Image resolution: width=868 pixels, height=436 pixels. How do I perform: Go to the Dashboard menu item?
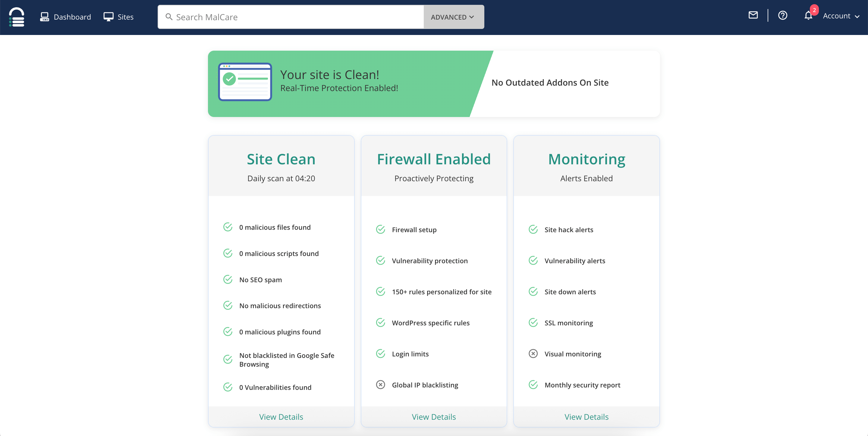(x=72, y=17)
